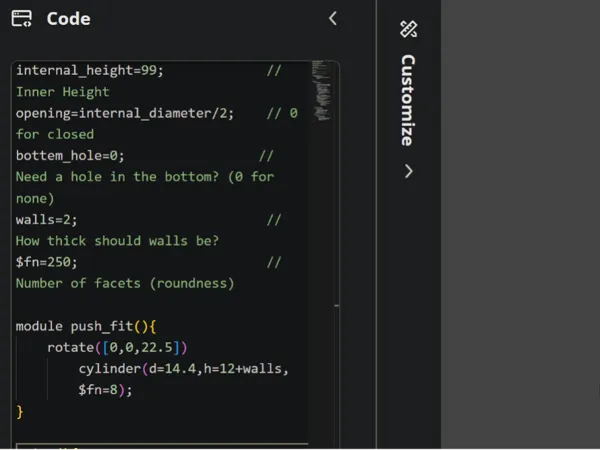Expand Customize panel with right chevron
Screen dimensions: 600x450
click(x=409, y=171)
